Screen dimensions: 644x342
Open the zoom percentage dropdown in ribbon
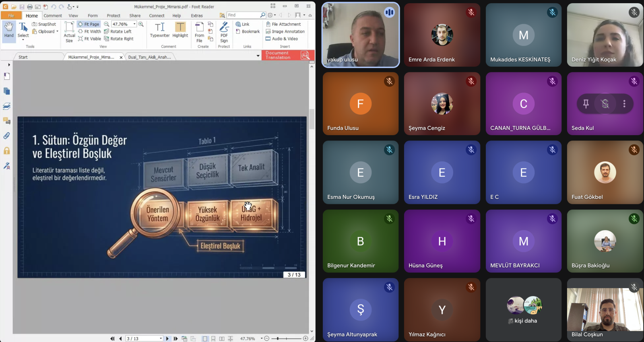pos(134,24)
